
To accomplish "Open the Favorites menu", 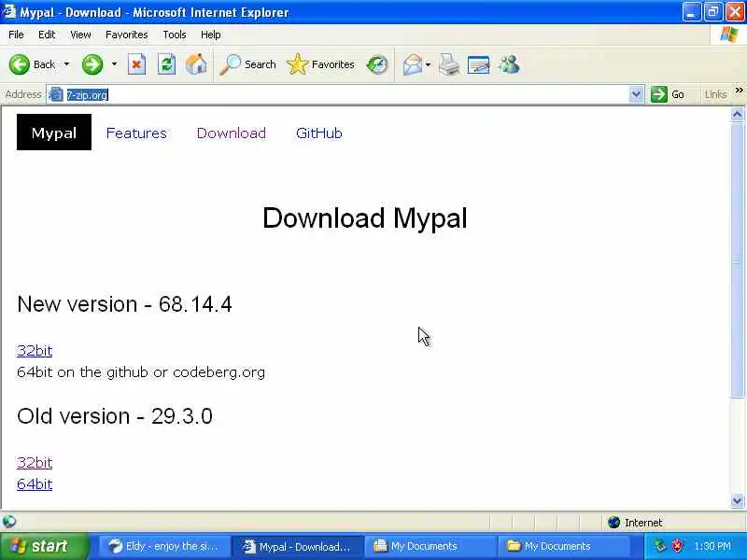I will (x=127, y=35).
